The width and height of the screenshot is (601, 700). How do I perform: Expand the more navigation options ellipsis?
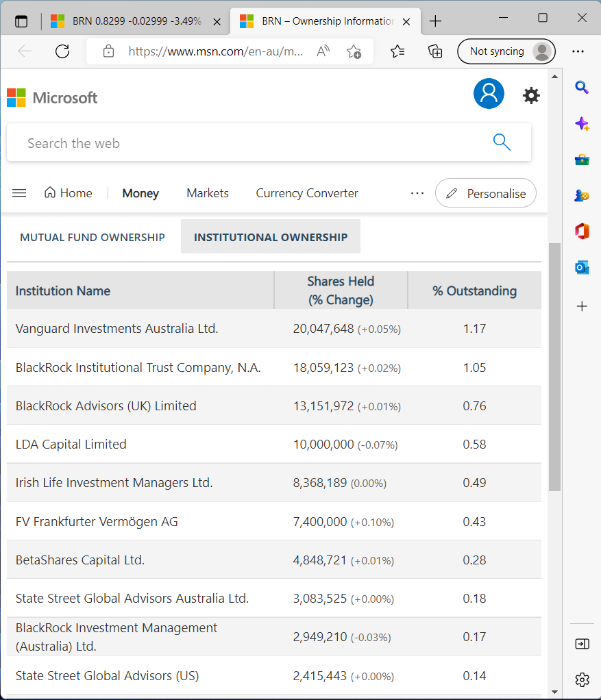417,193
